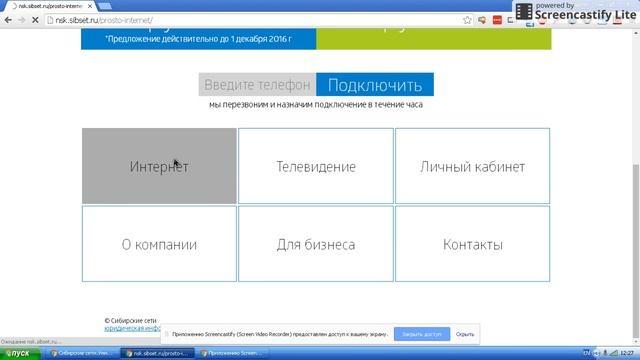Go back with the browser back arrow
This screenshot has width=640, height=360.
click(x=8, y=20)
